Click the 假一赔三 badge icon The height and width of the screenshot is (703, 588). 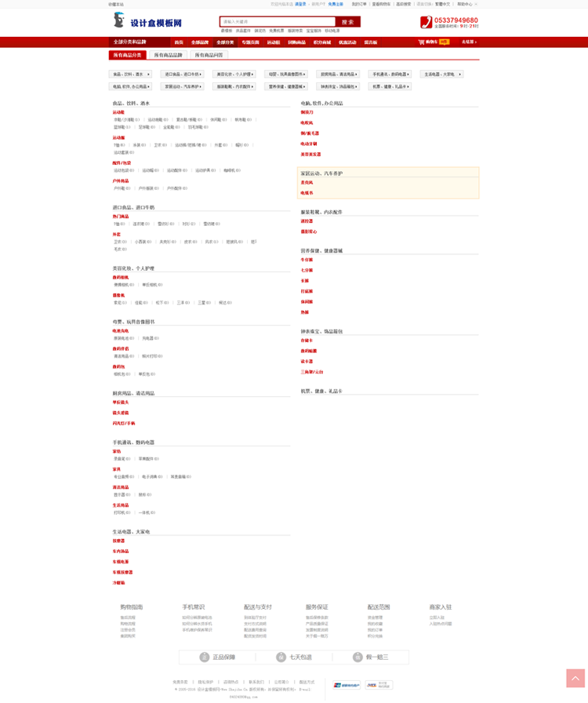(x=358, y=657)
